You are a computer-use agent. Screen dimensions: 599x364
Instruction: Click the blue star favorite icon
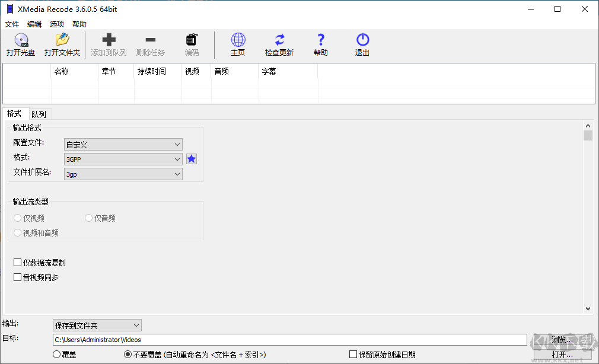point(192,159)
